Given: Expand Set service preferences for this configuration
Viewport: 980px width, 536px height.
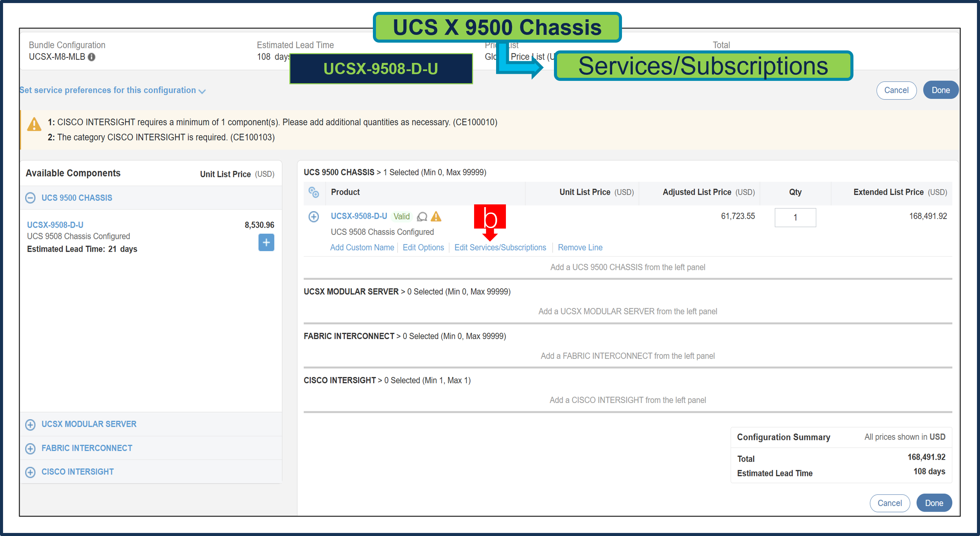Looking at the screenshot, I should pyautogui.click(x=113, y=90).
